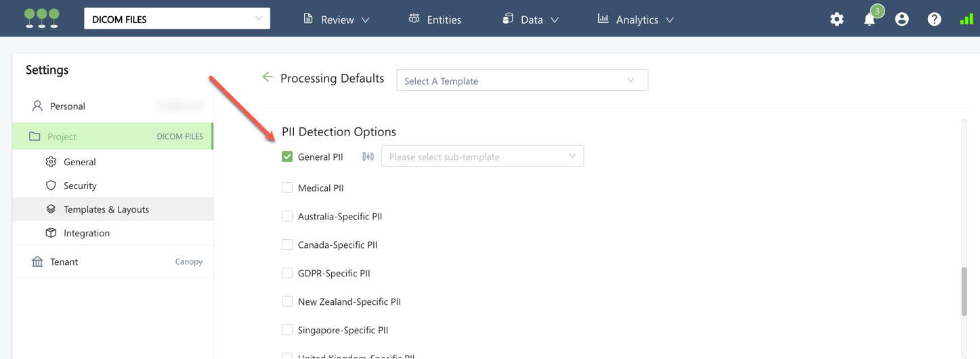Open the Review menu
The width and height of the screenshot is (980, 359).
tap(337, 20)
